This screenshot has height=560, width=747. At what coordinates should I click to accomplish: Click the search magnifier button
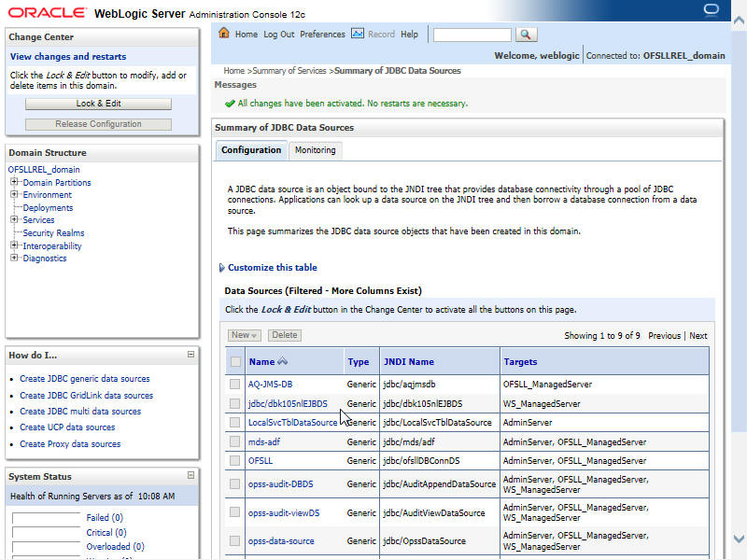pyautogui.click(x=526, y=35)
